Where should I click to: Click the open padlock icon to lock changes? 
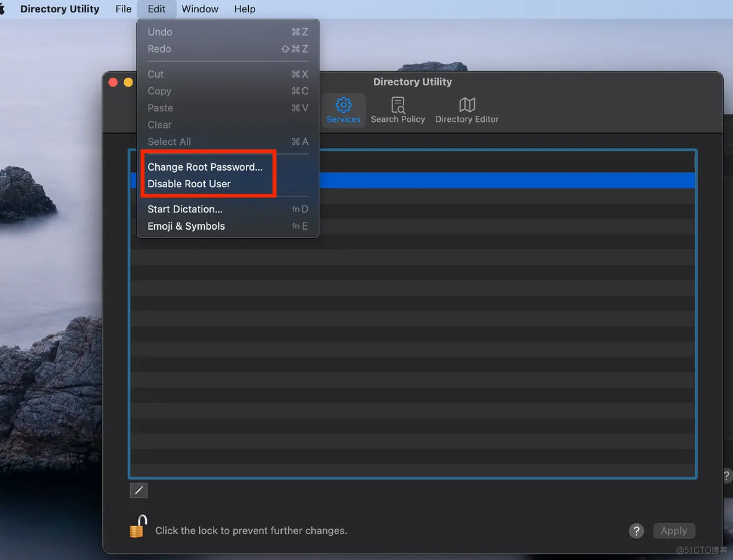[138, 527]
